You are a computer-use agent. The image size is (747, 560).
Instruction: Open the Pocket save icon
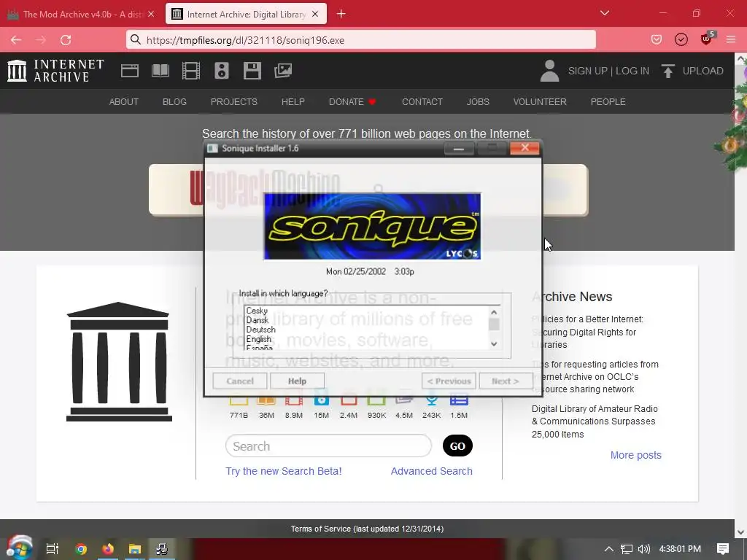[x=657, y=40]
